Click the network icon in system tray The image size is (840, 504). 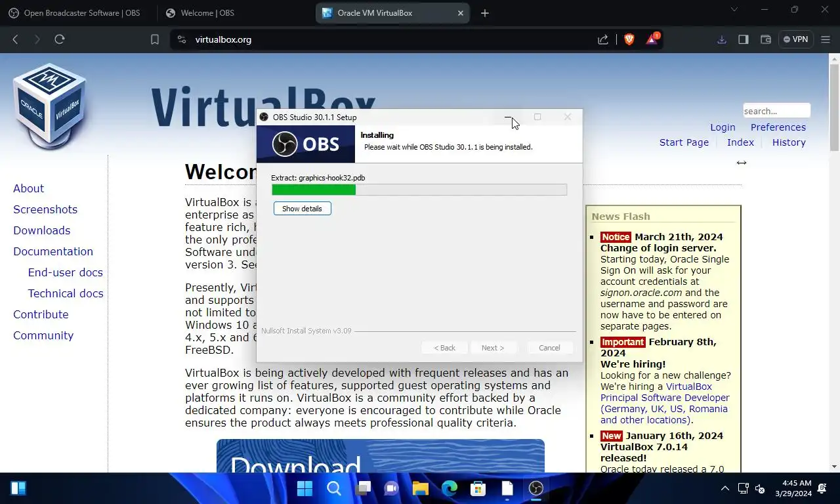(744, 488)
